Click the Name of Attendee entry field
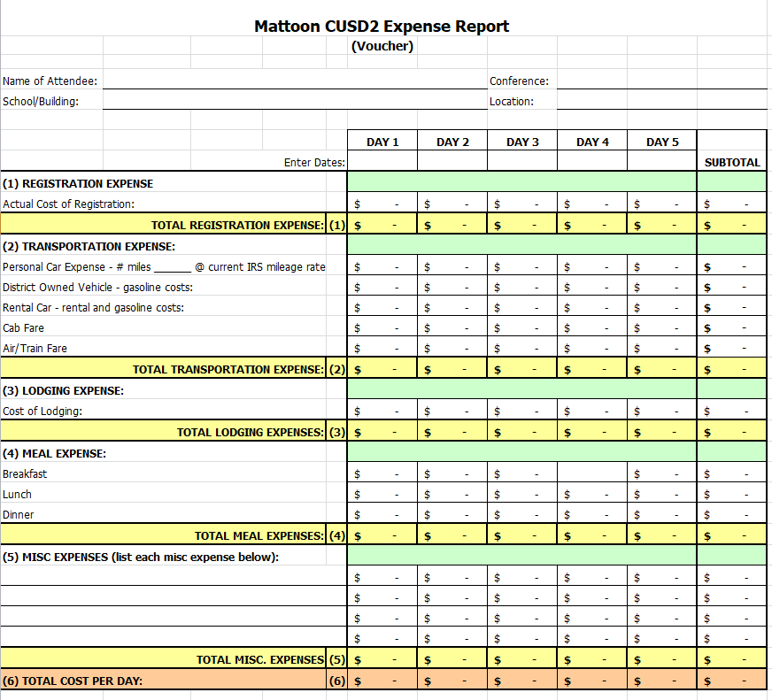The image size is (772, 700). click(294, 81)
